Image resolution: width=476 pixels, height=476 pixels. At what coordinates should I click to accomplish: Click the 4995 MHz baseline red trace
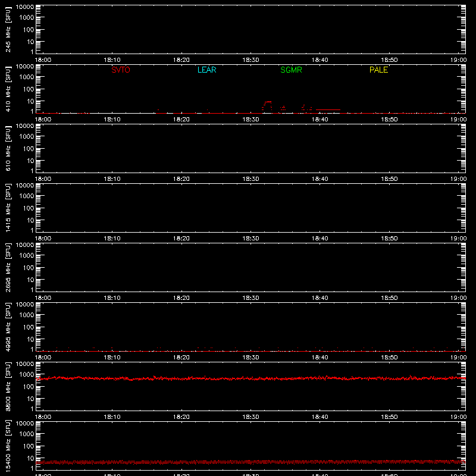point(250,351)
